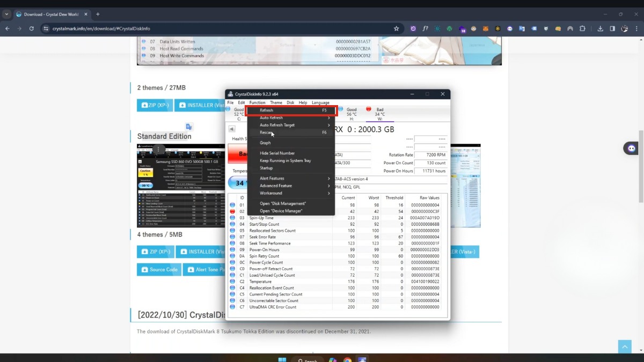Click ZIP (XP-) under 4 themes / 5MB
Image resolution: width=644 pixels, height=362 pixels.
click(155, 252)
